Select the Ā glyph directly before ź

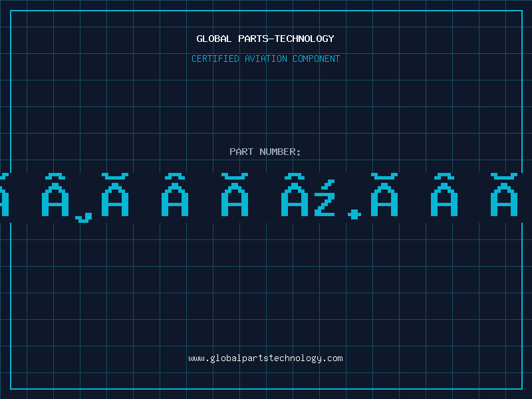pyautogui.click(x=295, y=195)
